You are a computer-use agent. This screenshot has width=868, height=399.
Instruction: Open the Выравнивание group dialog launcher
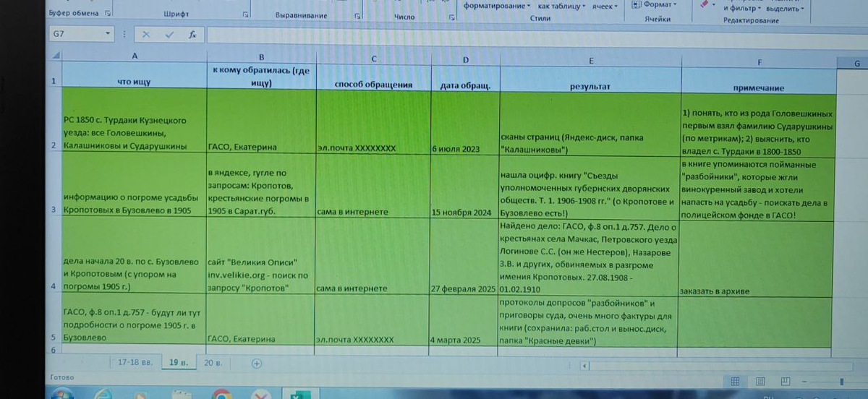[357, 14]
